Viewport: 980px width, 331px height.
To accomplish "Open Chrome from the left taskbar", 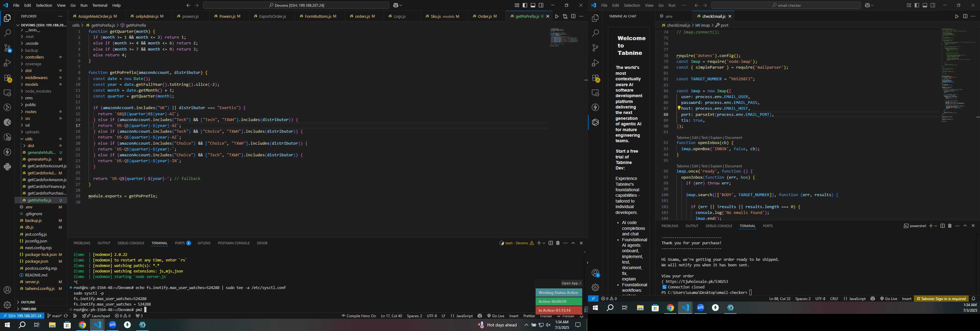I will (82, 325).
